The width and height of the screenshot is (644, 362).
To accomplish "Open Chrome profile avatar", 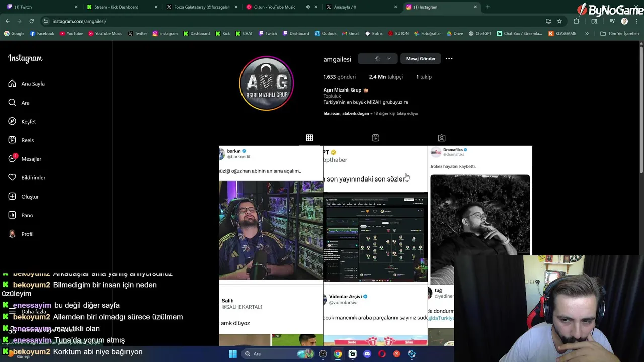I will click(x=624, y=21).
